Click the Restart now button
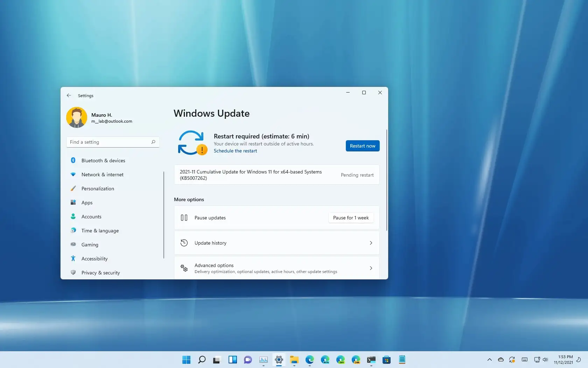The width and height of the screenshot is (588, 368). [362, 146]
